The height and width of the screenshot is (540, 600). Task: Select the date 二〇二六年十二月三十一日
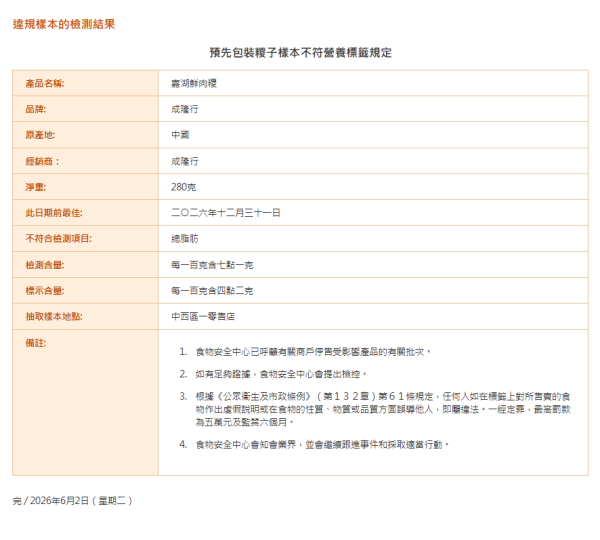(x=226, y=213)
